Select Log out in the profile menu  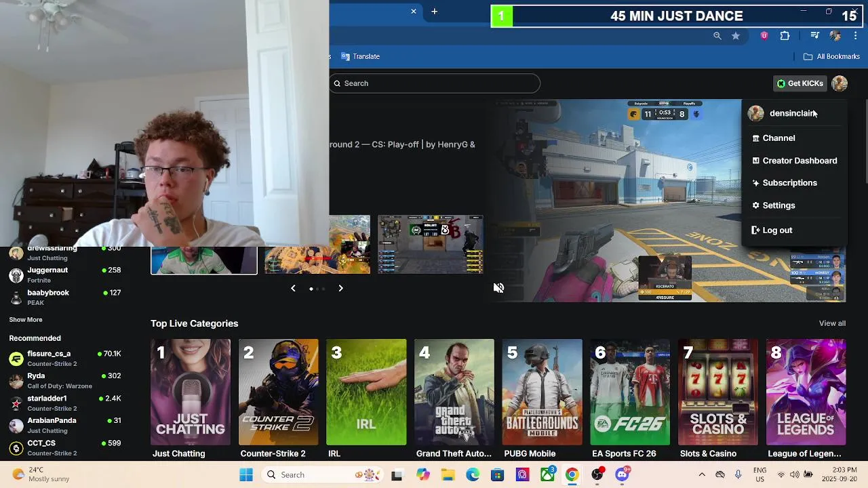tap(772, 230)
